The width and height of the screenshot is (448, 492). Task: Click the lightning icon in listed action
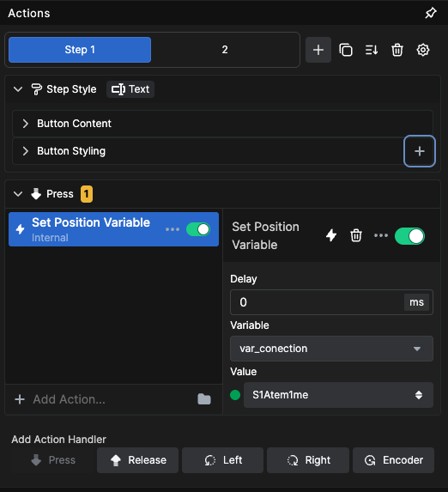point(20,229)
